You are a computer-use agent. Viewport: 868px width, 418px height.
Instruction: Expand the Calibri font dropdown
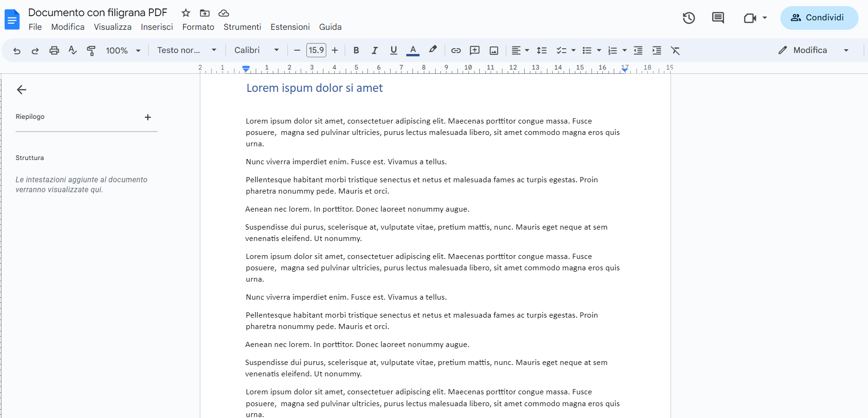(256, 50)
